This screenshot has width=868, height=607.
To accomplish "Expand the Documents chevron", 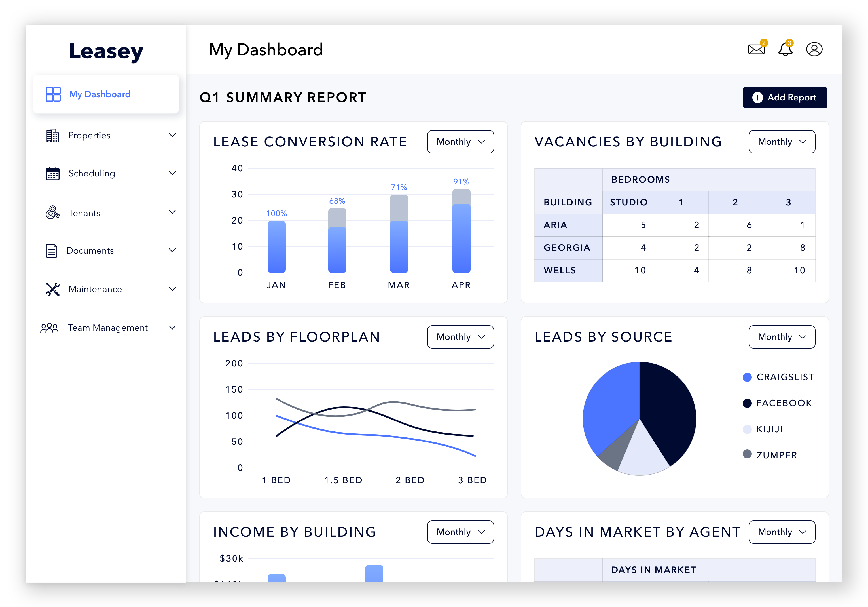I will (172, 251).
